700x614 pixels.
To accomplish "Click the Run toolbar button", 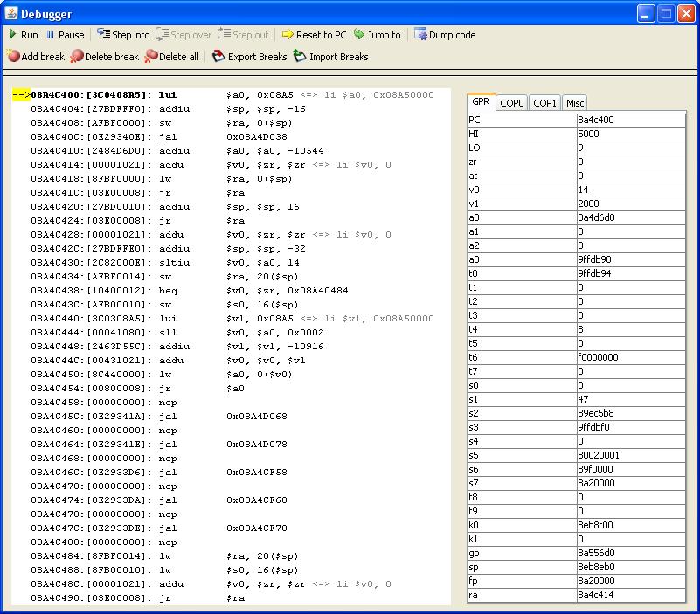I will [24, 35].
